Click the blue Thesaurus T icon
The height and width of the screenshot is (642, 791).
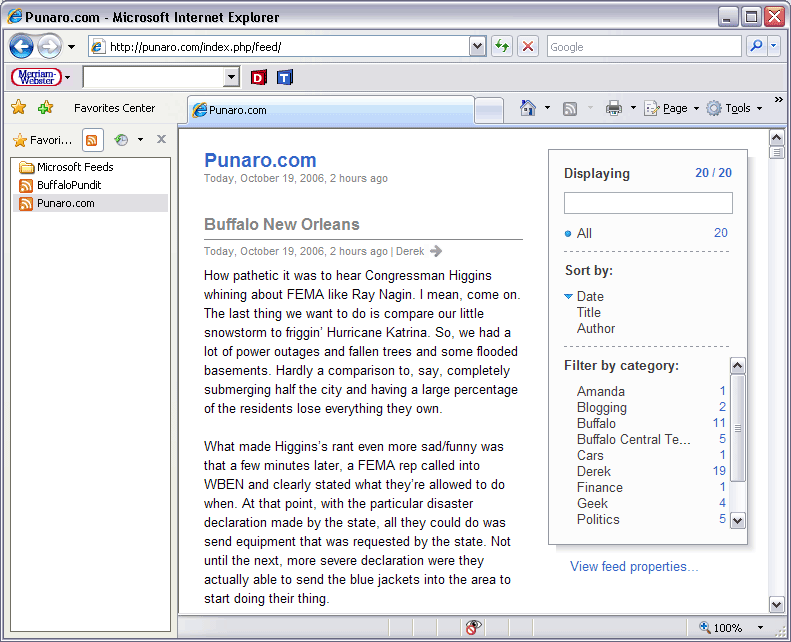click(x=285, y=77)
